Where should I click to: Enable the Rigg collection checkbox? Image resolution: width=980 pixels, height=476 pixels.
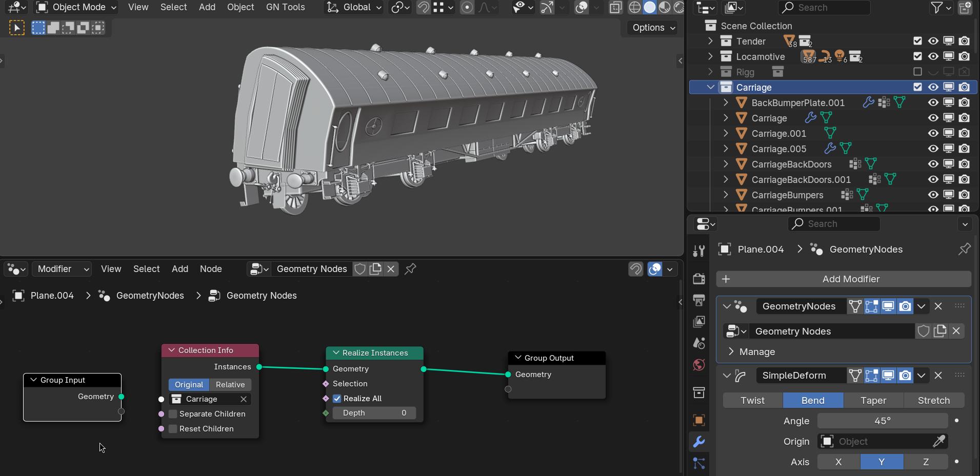[917, 72]
